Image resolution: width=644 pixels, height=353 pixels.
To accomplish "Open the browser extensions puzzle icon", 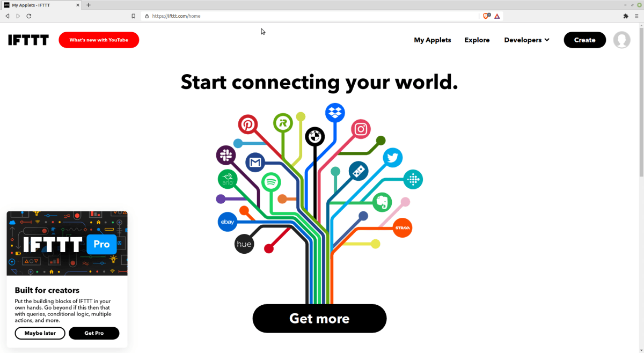I will pyautogui.click(x=625, y=16).
